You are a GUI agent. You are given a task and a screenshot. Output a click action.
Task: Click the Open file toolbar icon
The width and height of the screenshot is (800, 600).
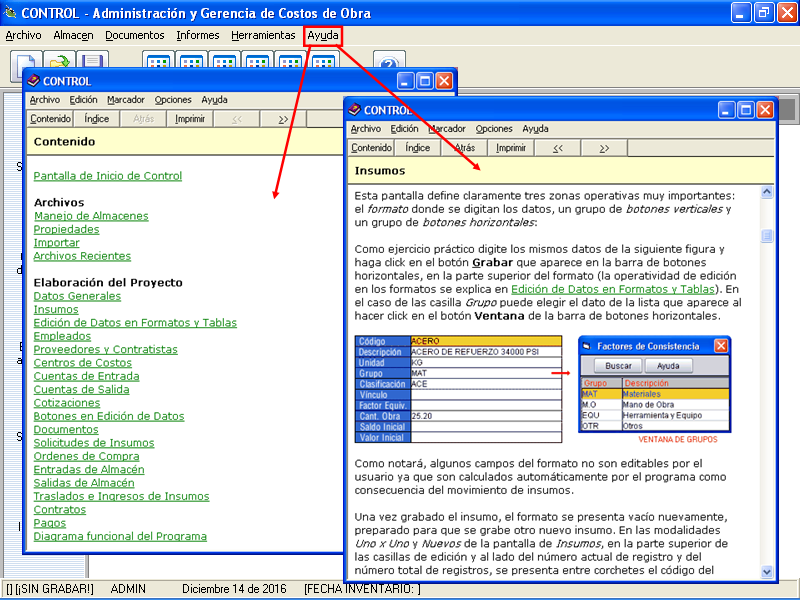coord(58,62)
